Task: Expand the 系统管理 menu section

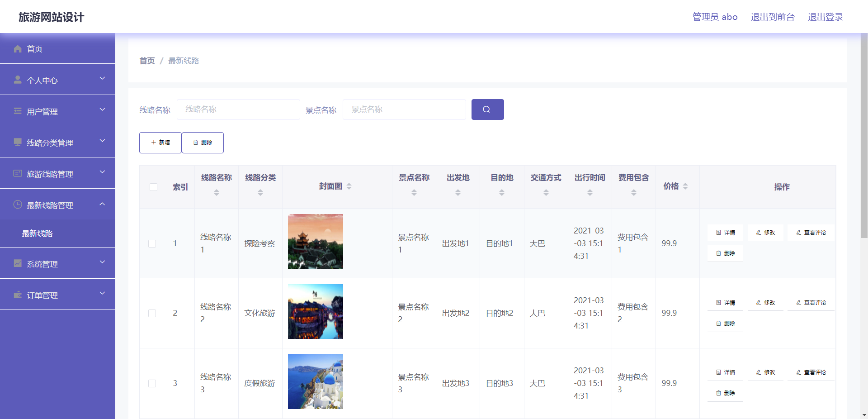Action: (58, 263)
